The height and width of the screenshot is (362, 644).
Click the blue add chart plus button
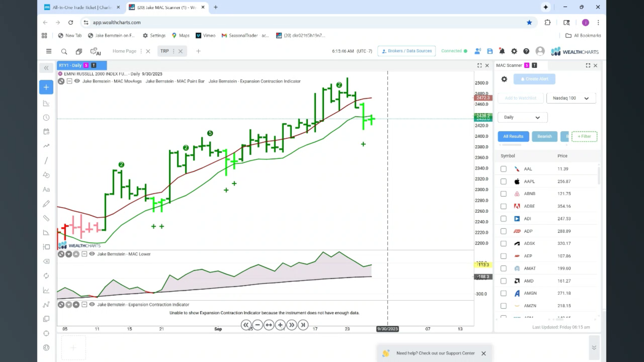[x=46, y=87]
